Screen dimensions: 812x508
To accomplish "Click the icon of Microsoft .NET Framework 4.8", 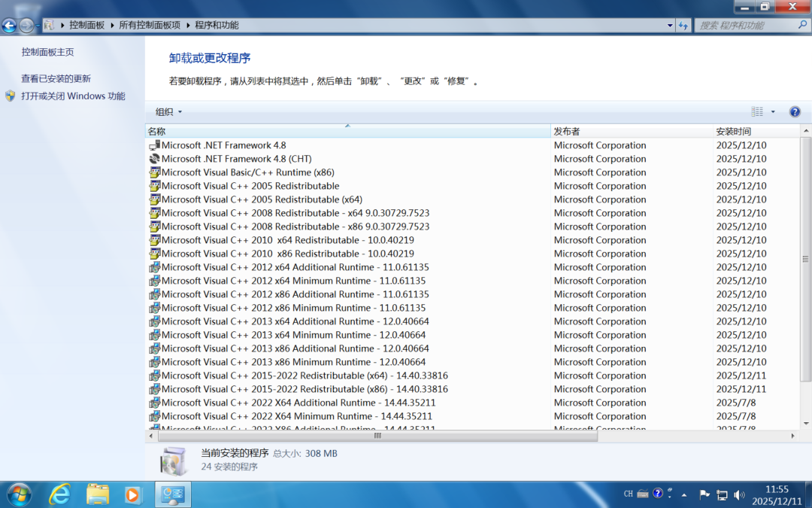I will pos(154,145).
